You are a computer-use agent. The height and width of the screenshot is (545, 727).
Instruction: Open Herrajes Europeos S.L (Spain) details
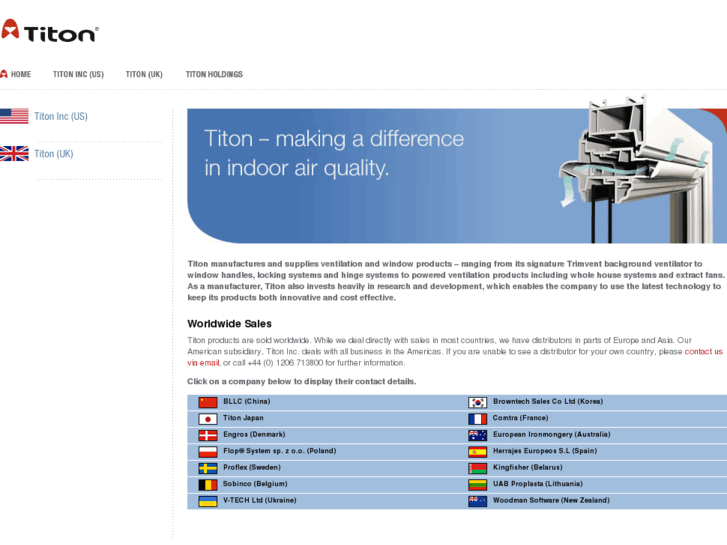(x=545, y=451)
